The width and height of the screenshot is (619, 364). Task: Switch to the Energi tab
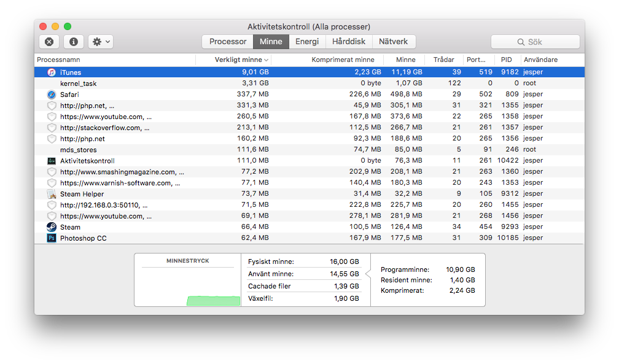tap(307, 42)
